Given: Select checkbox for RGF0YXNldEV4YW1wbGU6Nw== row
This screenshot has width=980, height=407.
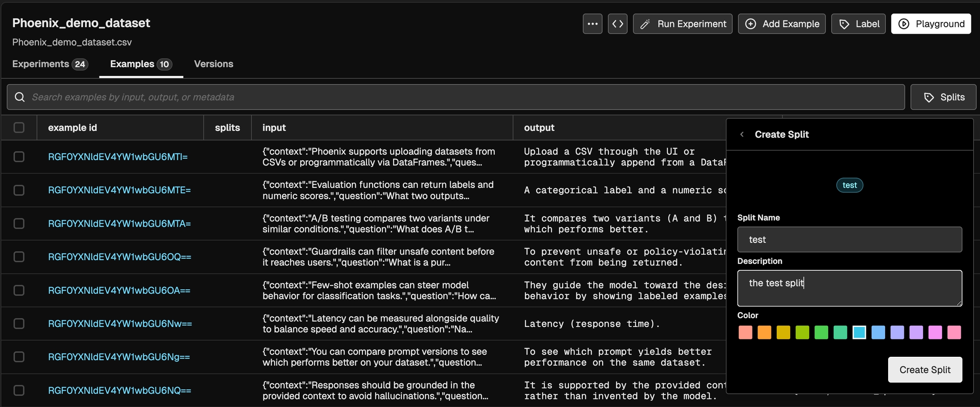Looking at the screenshot, I should tap(19, 324).
